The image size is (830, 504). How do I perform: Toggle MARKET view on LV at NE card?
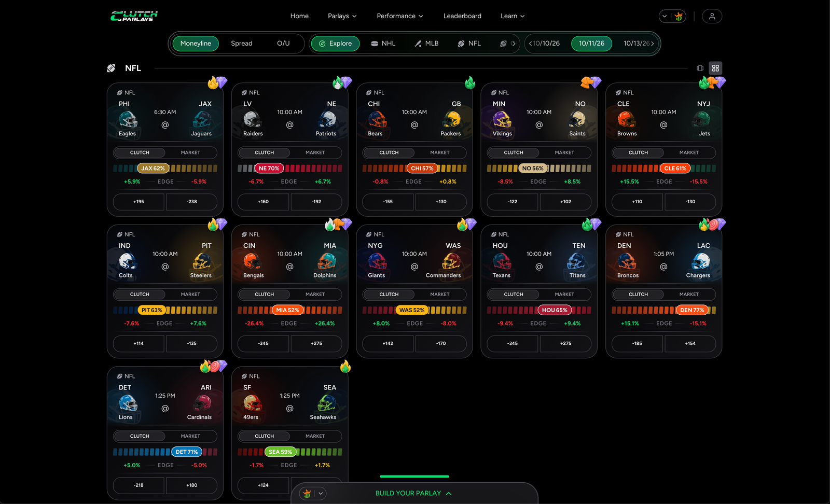pos(315,152)
